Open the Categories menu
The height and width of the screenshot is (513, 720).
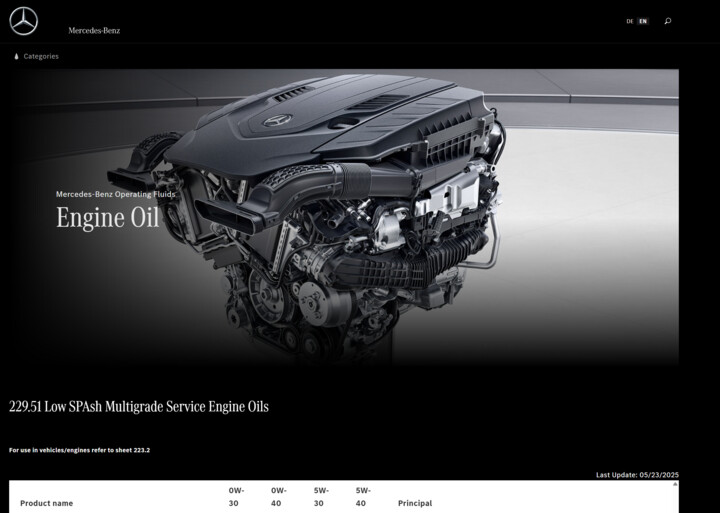point(41,57)
